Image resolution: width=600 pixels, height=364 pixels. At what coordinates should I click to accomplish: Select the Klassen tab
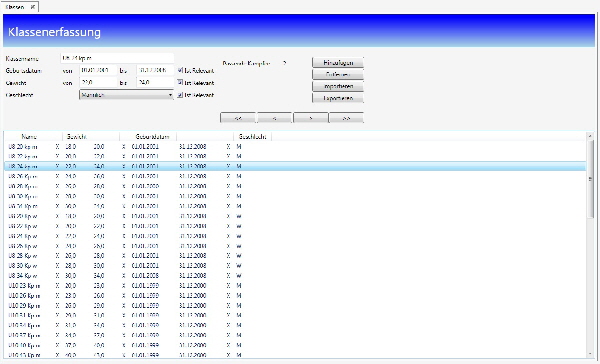[15, 7]
